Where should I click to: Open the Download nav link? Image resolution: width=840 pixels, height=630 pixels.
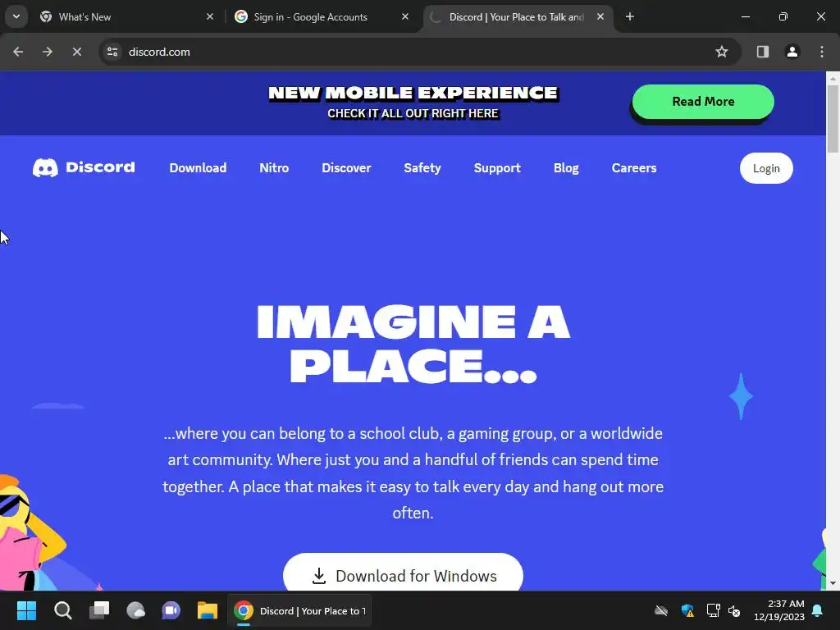[x=198, y=168]
